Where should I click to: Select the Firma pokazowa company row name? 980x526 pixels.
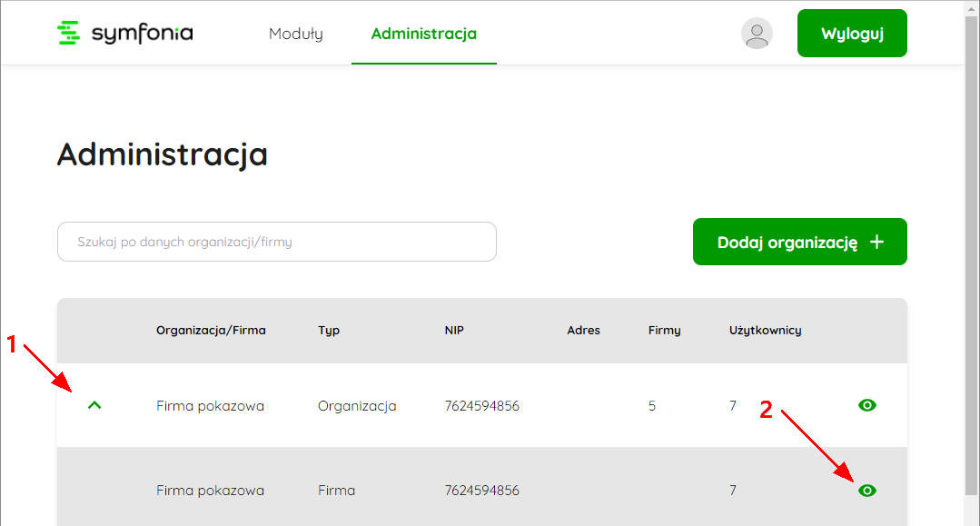point(210,491)
